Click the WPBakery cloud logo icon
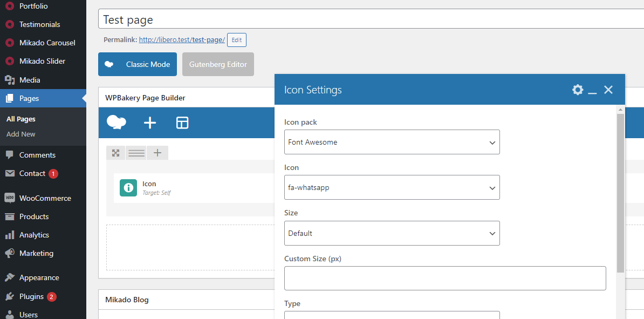This screenshot has width=644, height=319. tap(116, 123)
